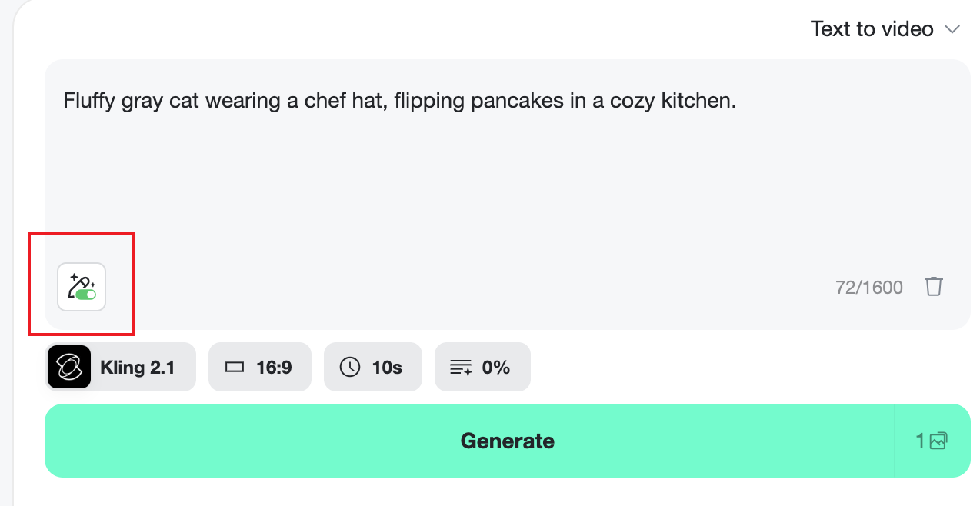This screenshot has width=980, height=506.
Task: Clear the prompt with the trash icon
Action: [x=933, y=287]
